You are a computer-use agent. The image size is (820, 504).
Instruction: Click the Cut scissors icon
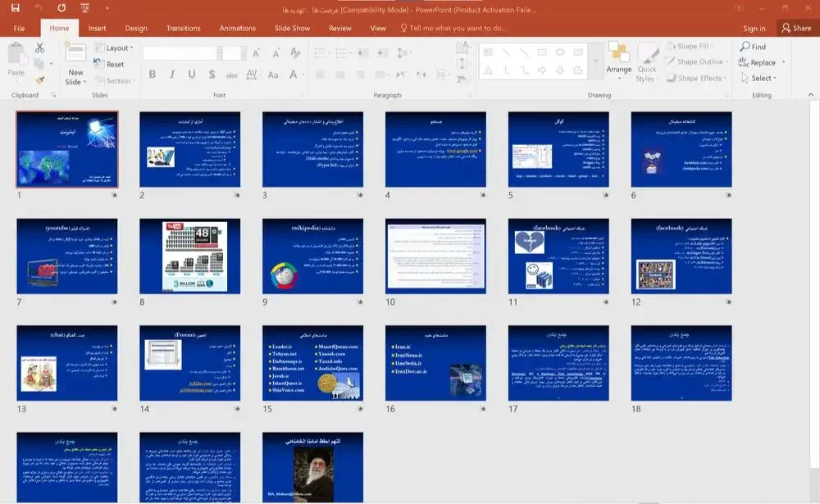click(39, 48)
